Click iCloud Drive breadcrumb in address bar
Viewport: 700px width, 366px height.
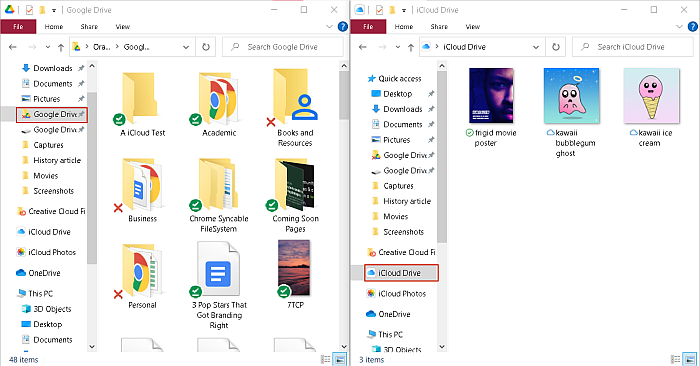coord(464,47)
